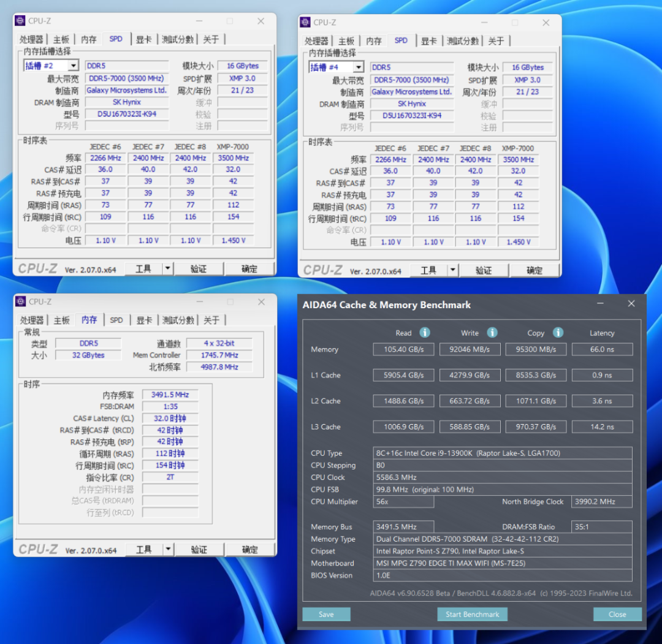Click Memory Read value 105.40 GB/s
The width and height of the screenshot is (662, 644).
[403, 349]
